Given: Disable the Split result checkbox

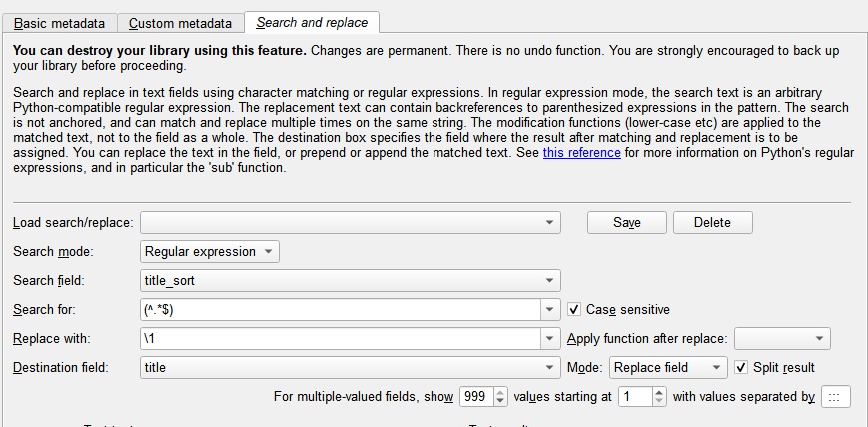Looking at the screenshot, I should [x=741, y=367].
